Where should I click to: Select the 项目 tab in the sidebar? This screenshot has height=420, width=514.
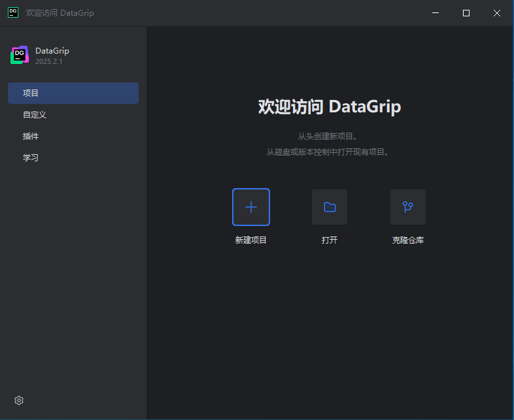[x=73, y=93]
